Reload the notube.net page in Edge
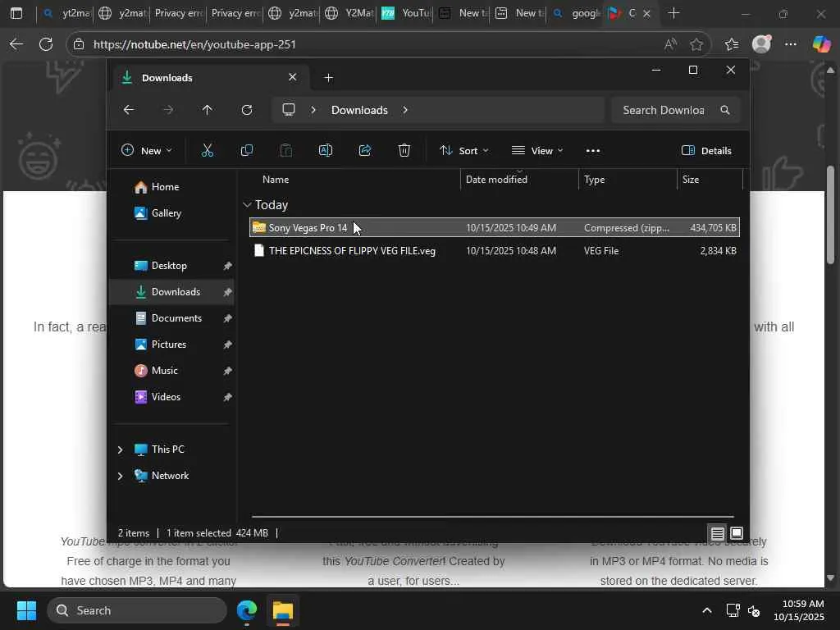The width and height of the screenshot is (840, 630). coord(46,44)
